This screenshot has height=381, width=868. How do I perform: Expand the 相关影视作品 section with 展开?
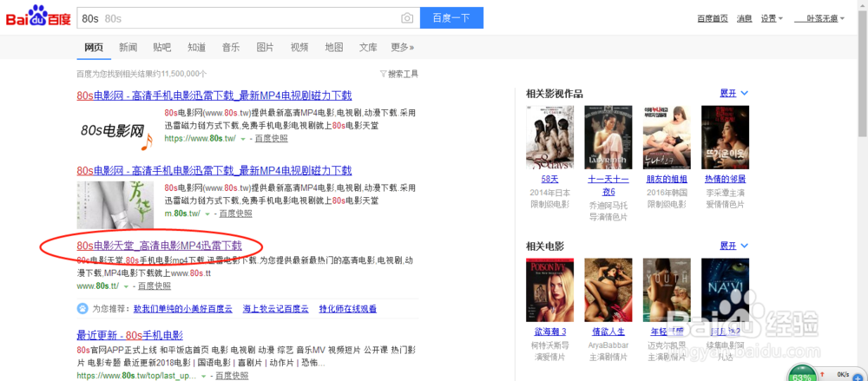[733, 93]
